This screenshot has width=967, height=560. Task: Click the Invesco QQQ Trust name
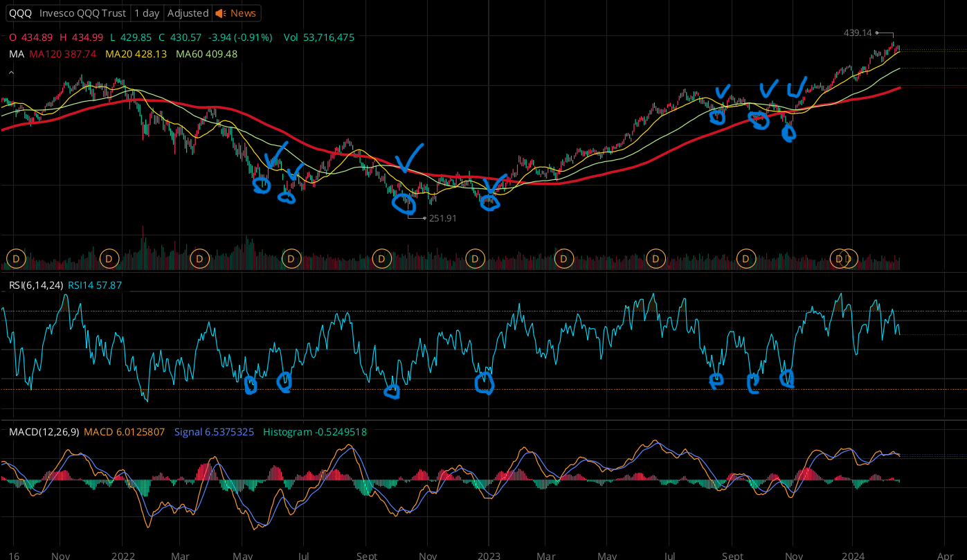point(83,13)
